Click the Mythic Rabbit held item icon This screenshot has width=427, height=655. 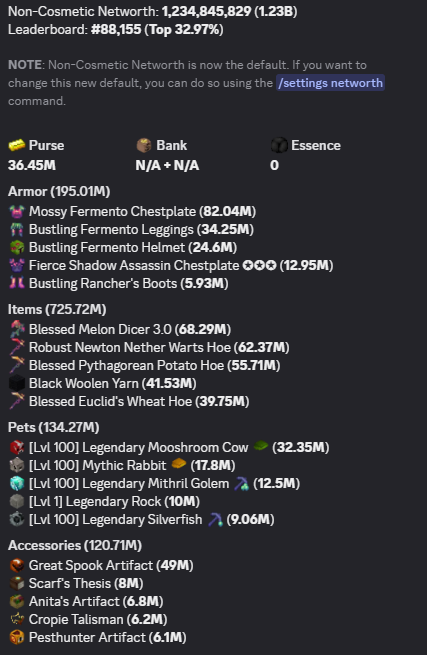178,464
